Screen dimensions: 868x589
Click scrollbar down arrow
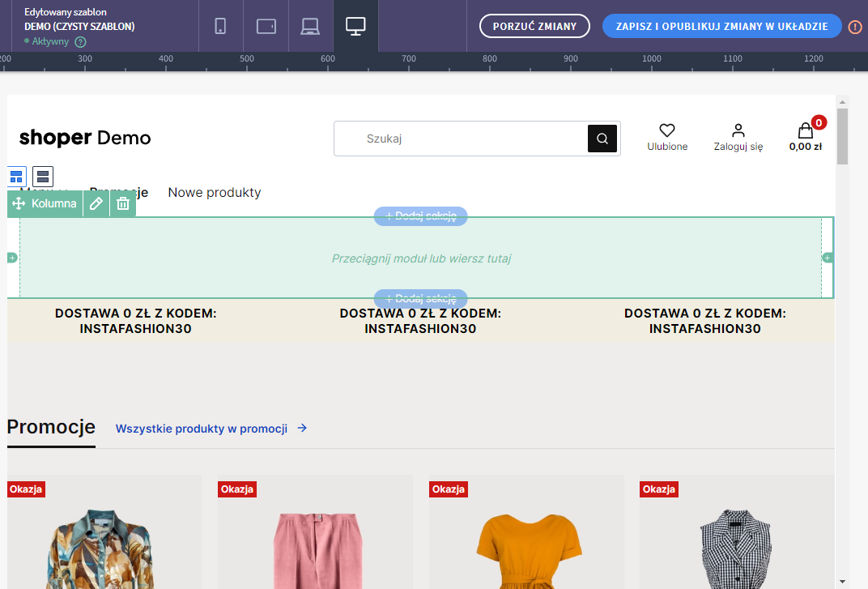[x=843, y=582]
